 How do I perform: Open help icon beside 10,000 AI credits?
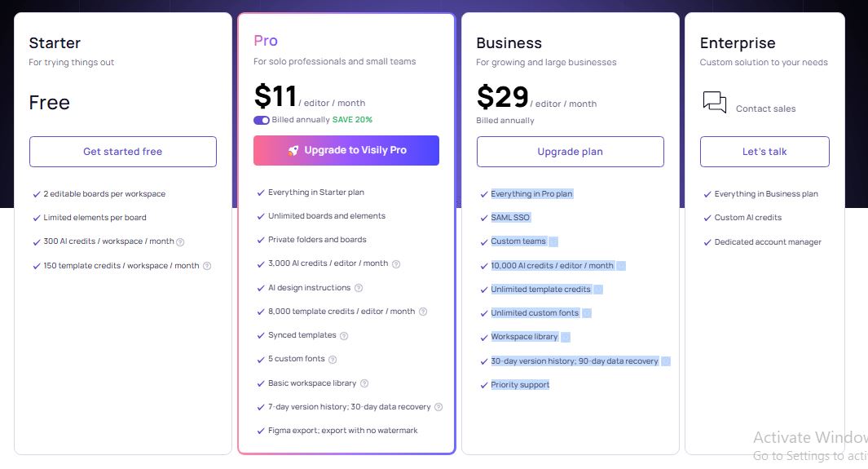click(x=621, y=266)
